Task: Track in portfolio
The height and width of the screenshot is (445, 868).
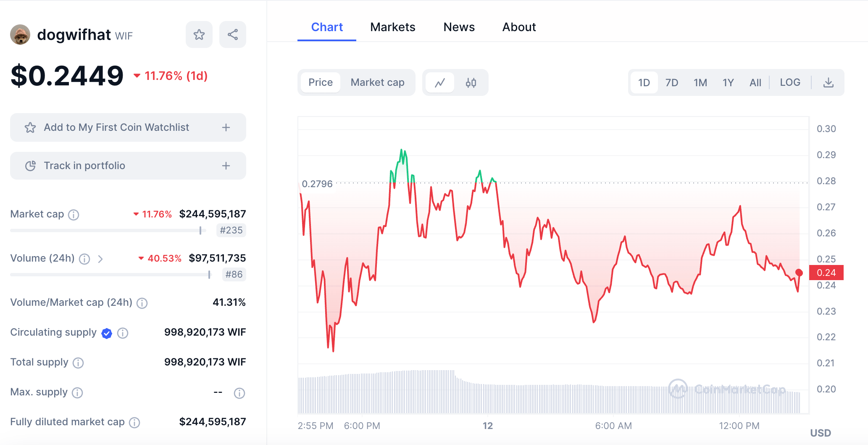Action: tap(128, 166)
